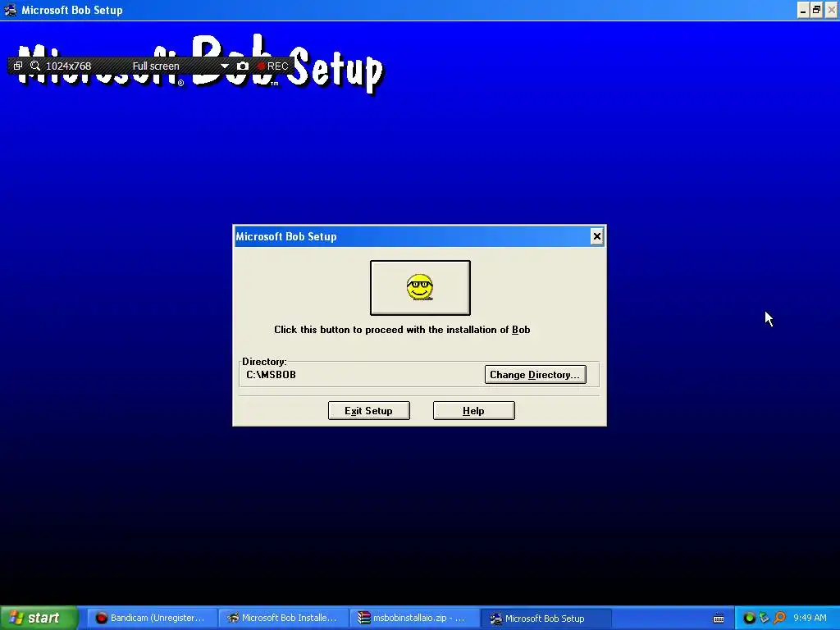Minimize the main Bob Setup window
Screen dimensions: 840x630
803,10
